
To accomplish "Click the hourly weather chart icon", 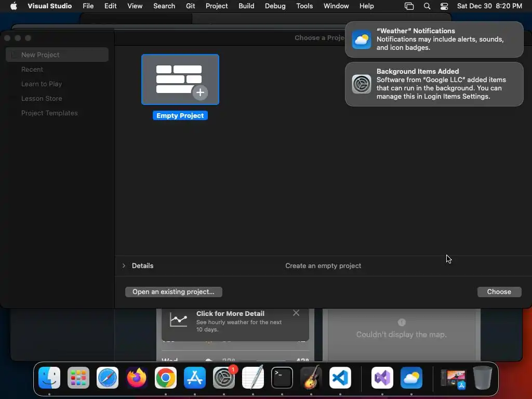I will 179,320.
